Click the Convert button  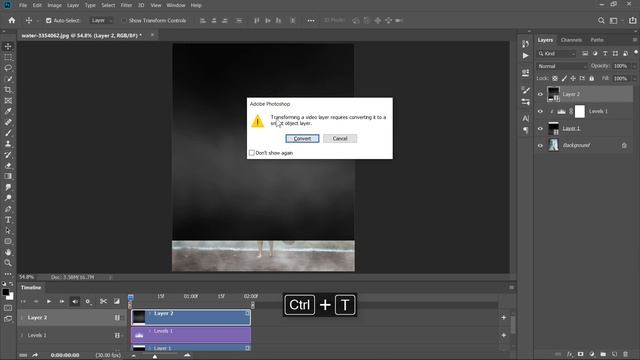302,139
